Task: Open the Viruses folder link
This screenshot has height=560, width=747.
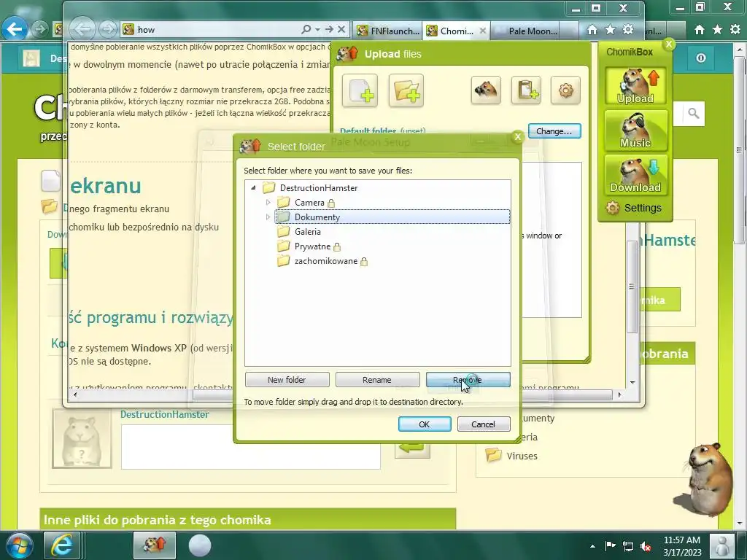Action: point(522,456)
